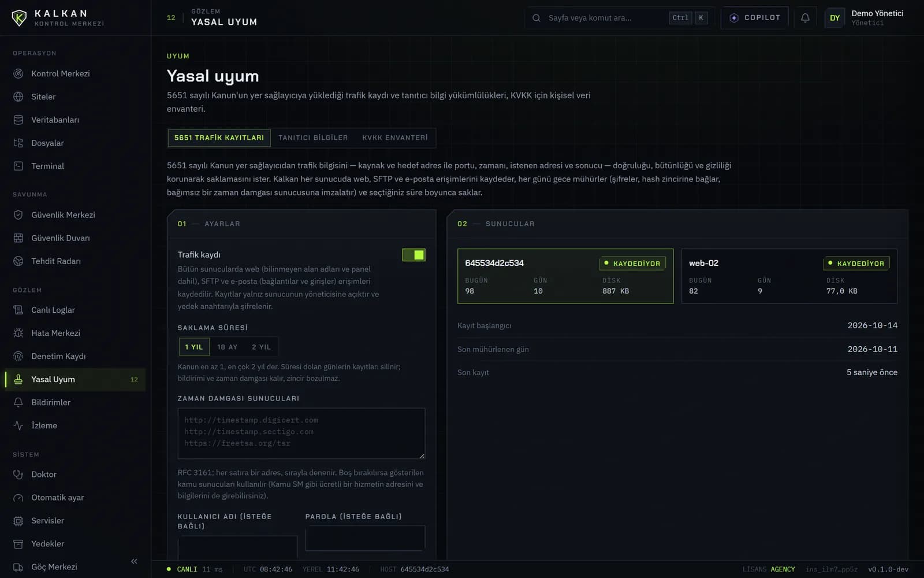This screenshot has width=924, height=578.
Task: Toggle the Trafik kaydı switch
Action: tap(413, 255)
